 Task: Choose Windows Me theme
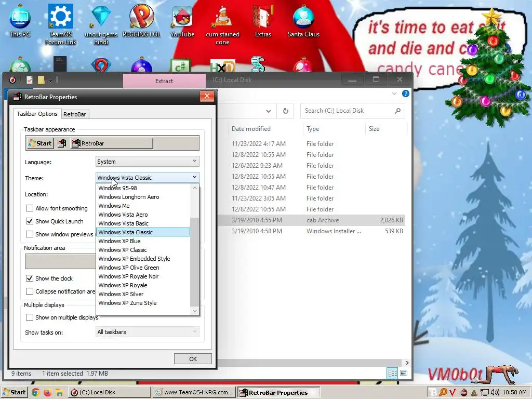click(x=143, y=206)
